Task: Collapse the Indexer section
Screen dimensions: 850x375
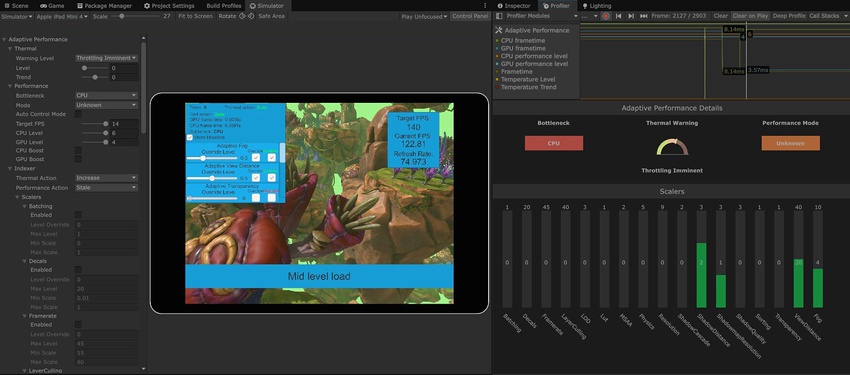Action: [10, 169]
